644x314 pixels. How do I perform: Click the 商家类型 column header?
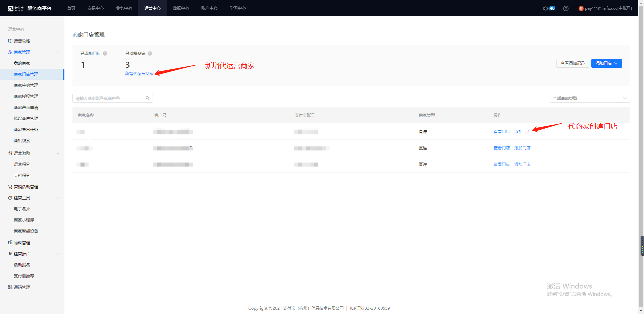pos(427,115)
